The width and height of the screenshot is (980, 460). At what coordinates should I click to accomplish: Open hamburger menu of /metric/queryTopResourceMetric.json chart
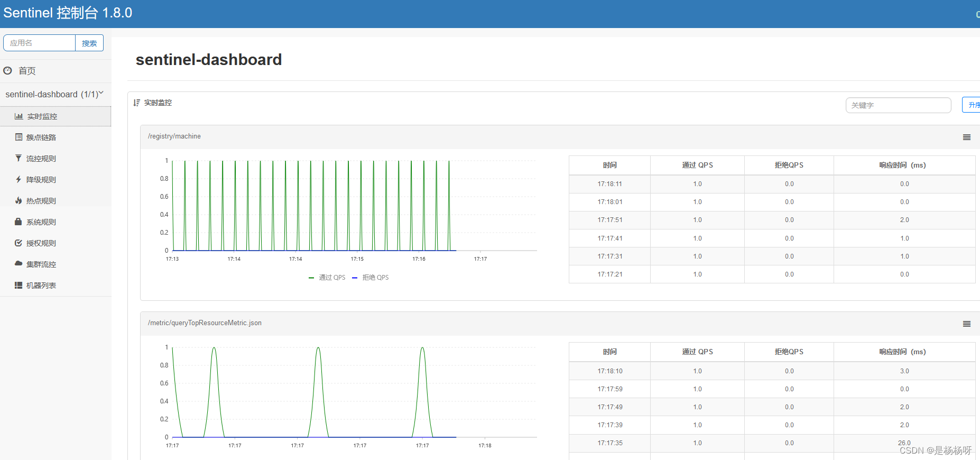coord(967,324)
